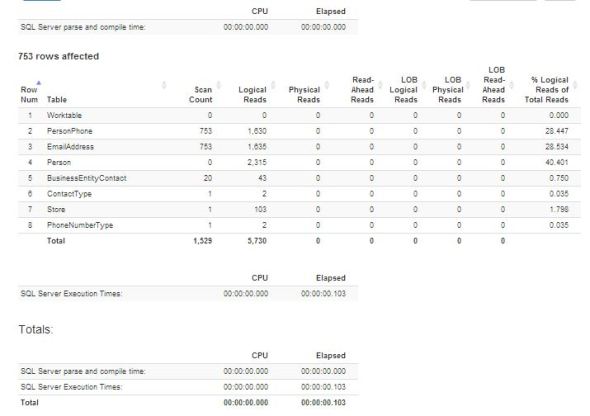Viewport: 590px width, 416px height.
Task: Click Store's logical reads value 103
Action: [260, 210]
